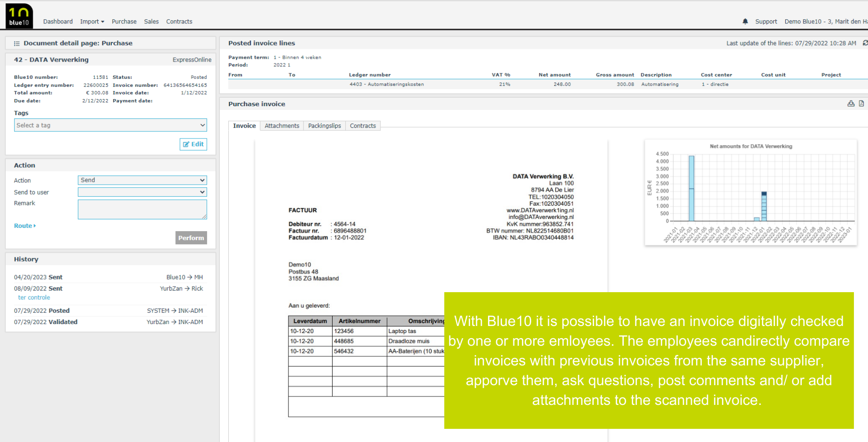This screenshot has width=868, height=442.
Task: Open the invoice as PDF
Action: click(861, 104)
